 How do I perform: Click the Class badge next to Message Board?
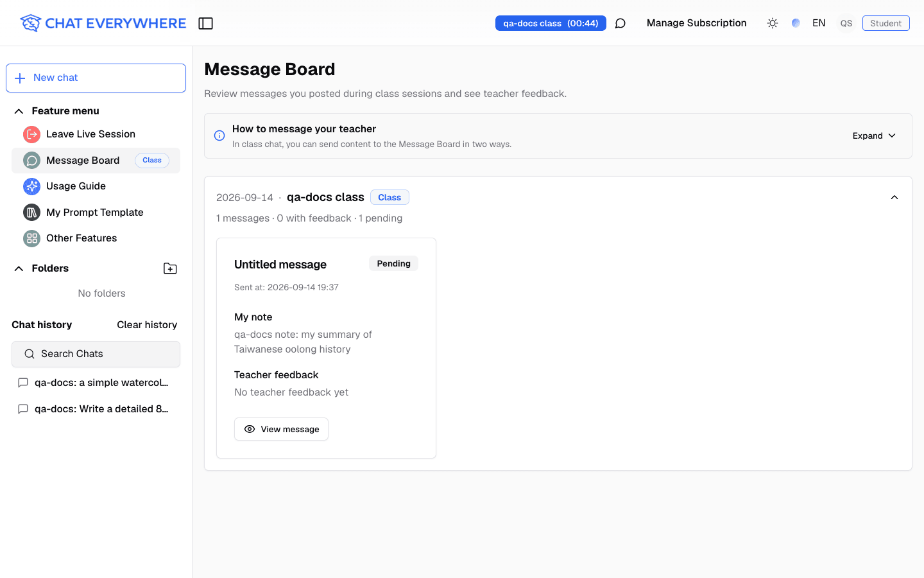click(x=152, y=161)
